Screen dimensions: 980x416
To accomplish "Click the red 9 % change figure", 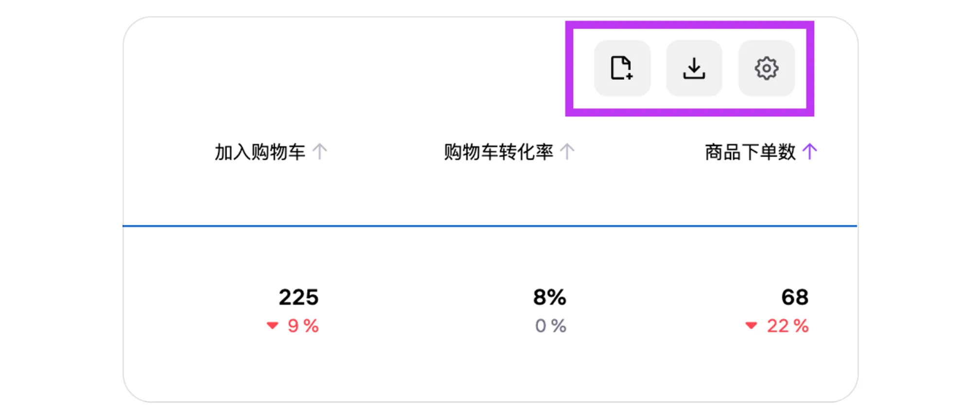I will click(303, 326).
